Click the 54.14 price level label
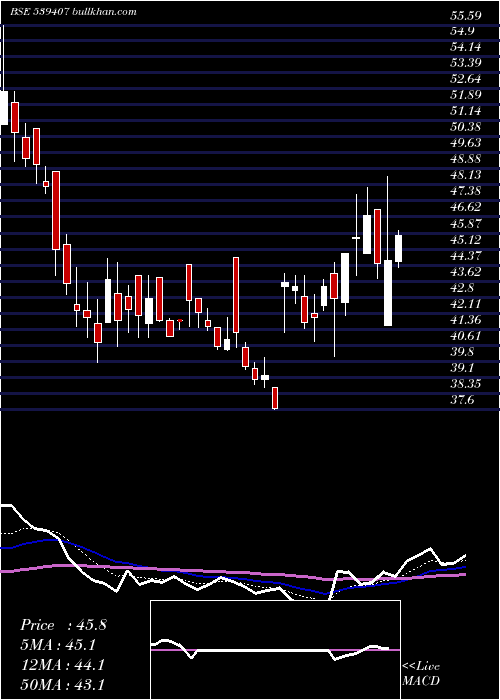Viewport: 500px width, 700px height. 466,47
